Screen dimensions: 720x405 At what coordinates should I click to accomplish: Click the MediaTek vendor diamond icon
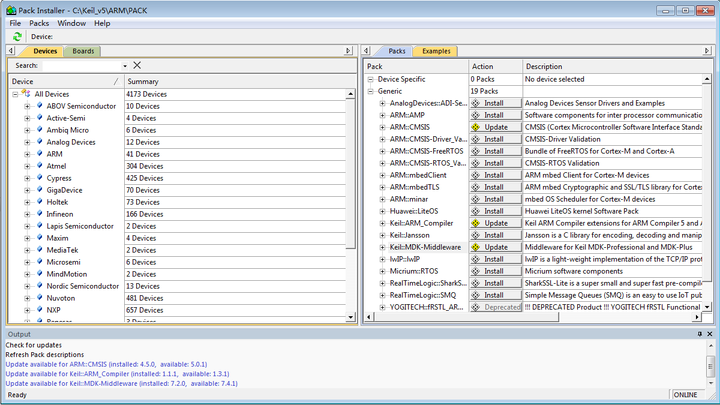point(39,250)
